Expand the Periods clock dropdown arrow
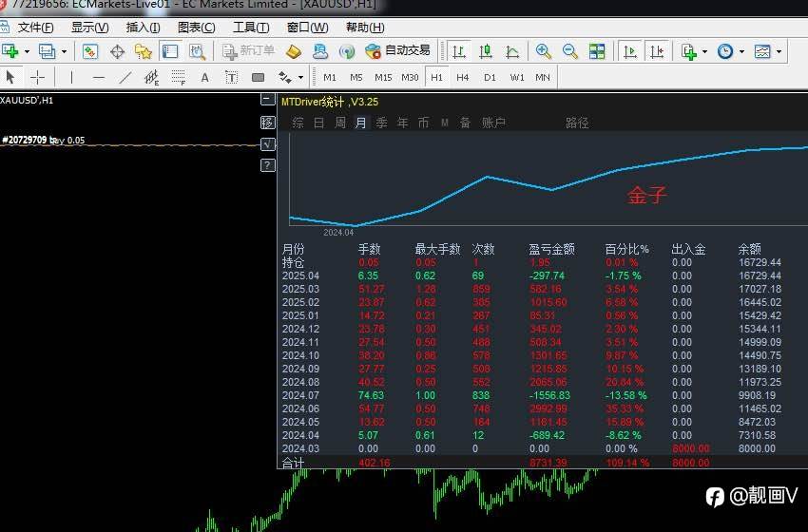 741,51
